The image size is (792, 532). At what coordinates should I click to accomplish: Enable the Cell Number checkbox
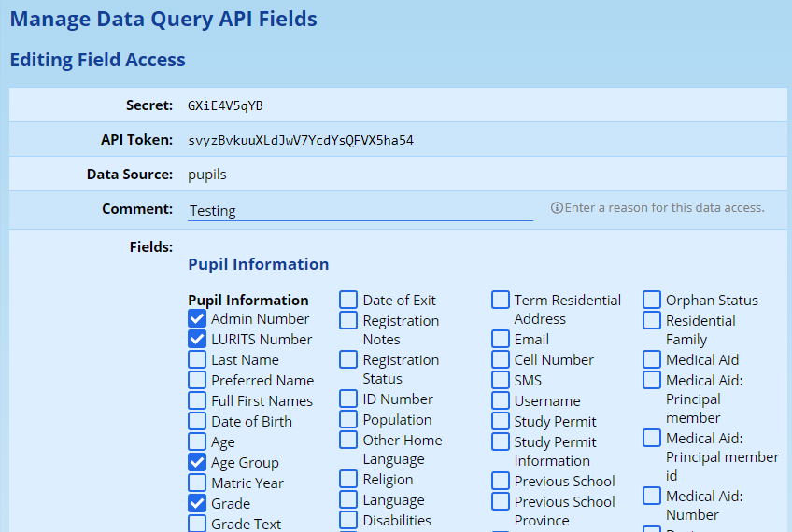[x=501, y=359]
